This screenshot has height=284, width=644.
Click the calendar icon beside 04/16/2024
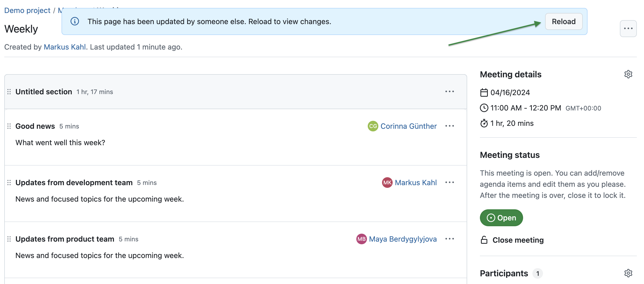484,92
